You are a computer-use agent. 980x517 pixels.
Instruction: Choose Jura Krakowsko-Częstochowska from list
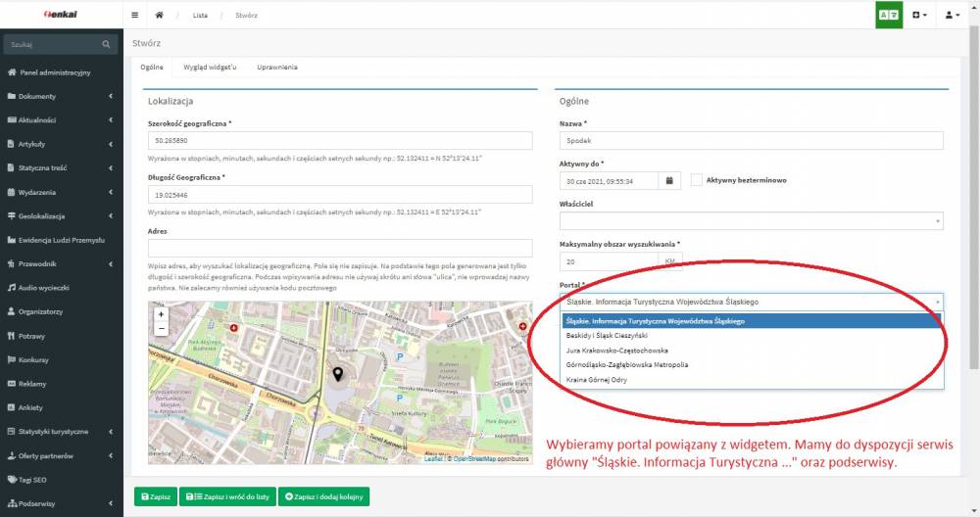(617, 350)
